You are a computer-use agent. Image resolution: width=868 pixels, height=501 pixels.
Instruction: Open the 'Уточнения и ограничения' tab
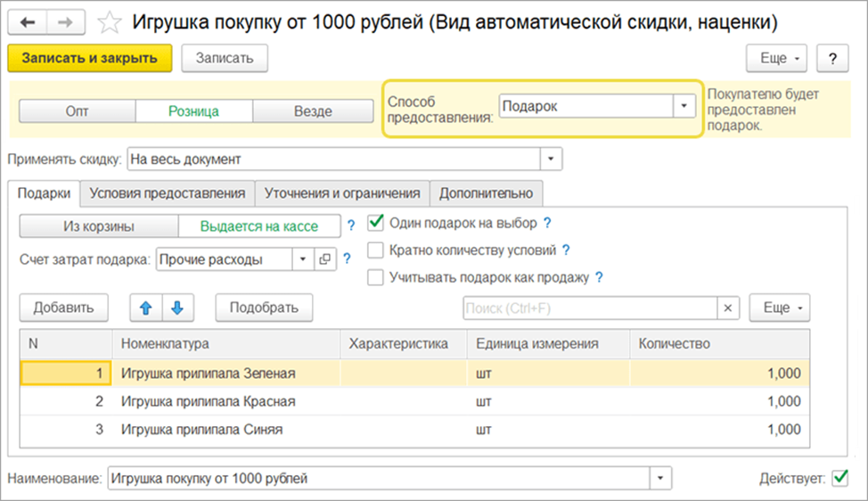click(342, 193)
